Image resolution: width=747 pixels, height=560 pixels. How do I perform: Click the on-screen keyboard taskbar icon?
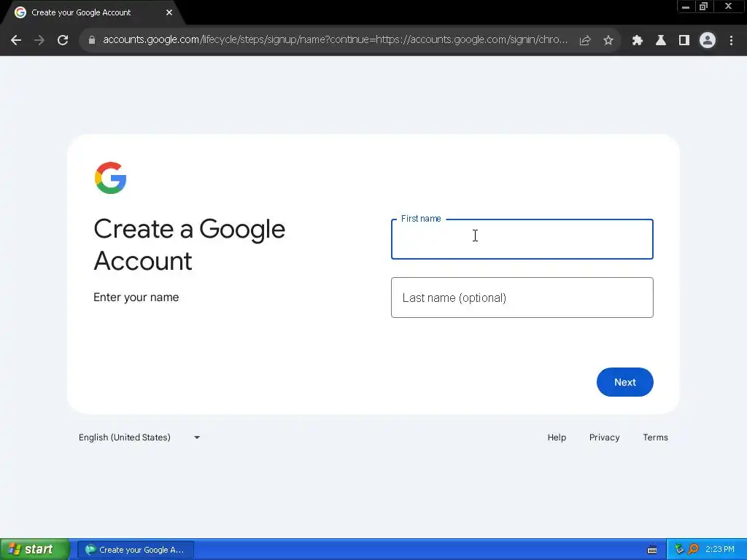(x=652, y=550)
